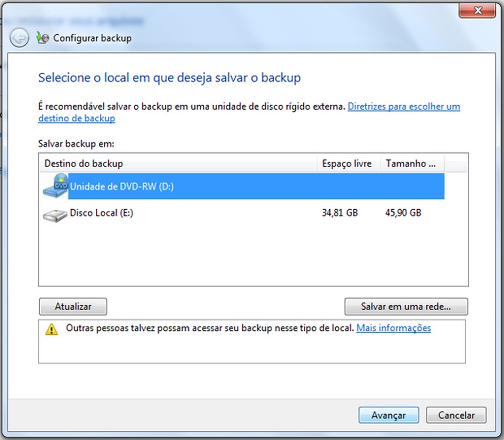Click the Configurar backup title text
Screen dimensions: 504x440
[x=93, y=38]
